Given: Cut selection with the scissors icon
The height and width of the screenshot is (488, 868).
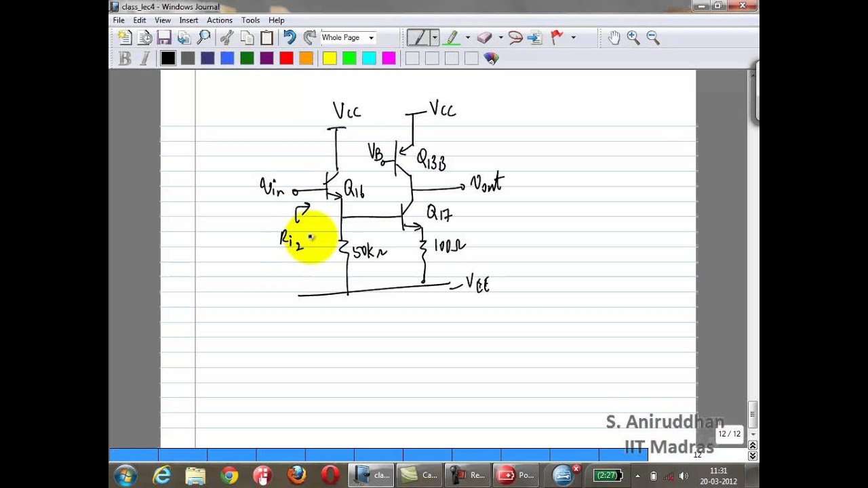Looking at the screenshot, I should click(x=227, y=38).
